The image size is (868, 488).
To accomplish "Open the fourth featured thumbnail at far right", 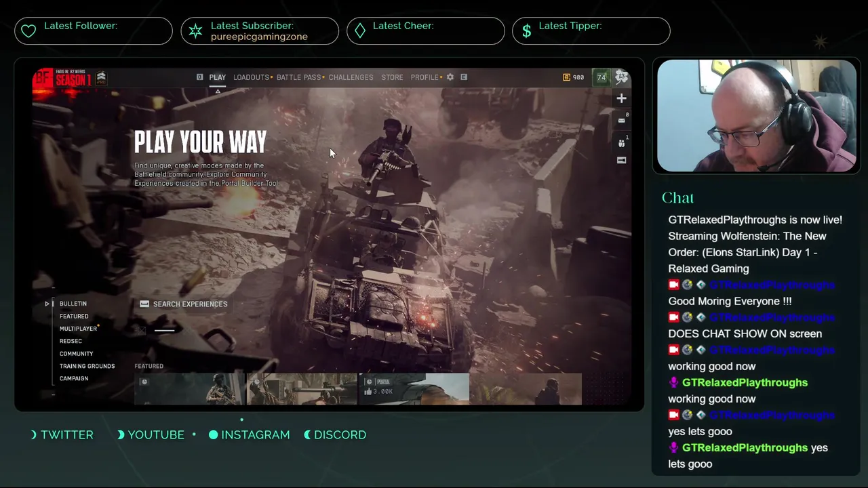I will click(x=526, y=389).
